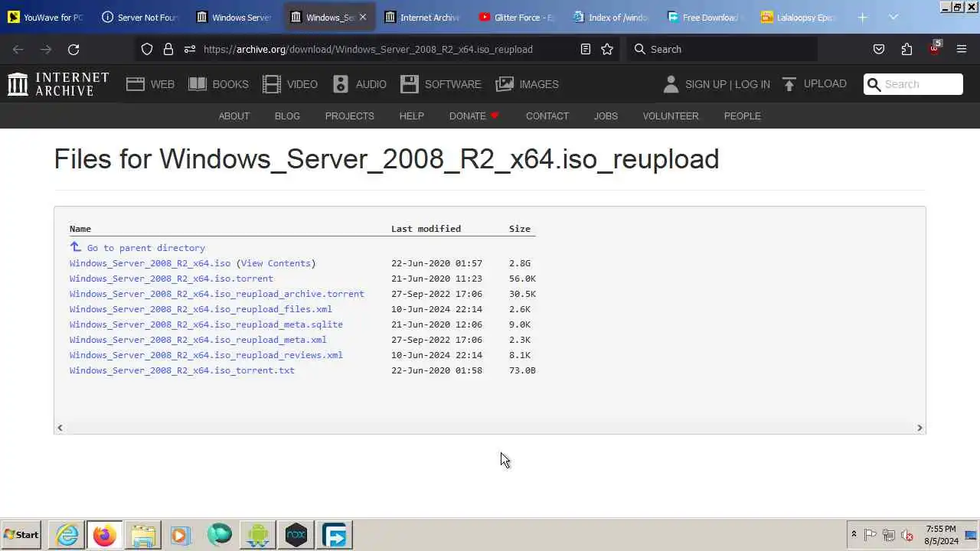Open the Windows Start button
Viewport: 980px width, 551px height.
point(21,535)
